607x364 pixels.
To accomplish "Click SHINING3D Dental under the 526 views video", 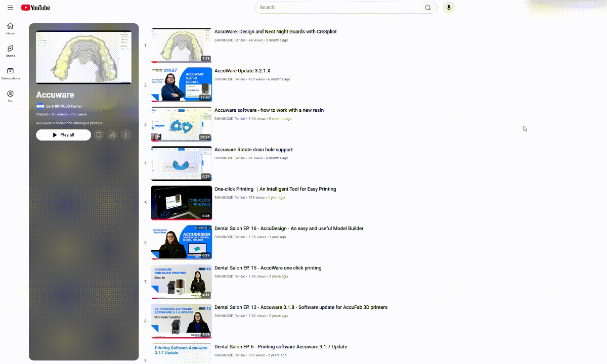I will 230,198.
